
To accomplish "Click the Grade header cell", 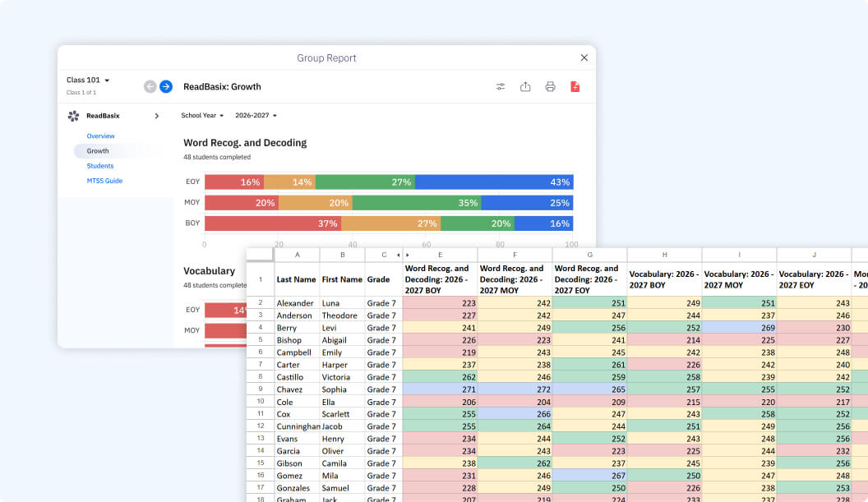I will tap(383, 279).
